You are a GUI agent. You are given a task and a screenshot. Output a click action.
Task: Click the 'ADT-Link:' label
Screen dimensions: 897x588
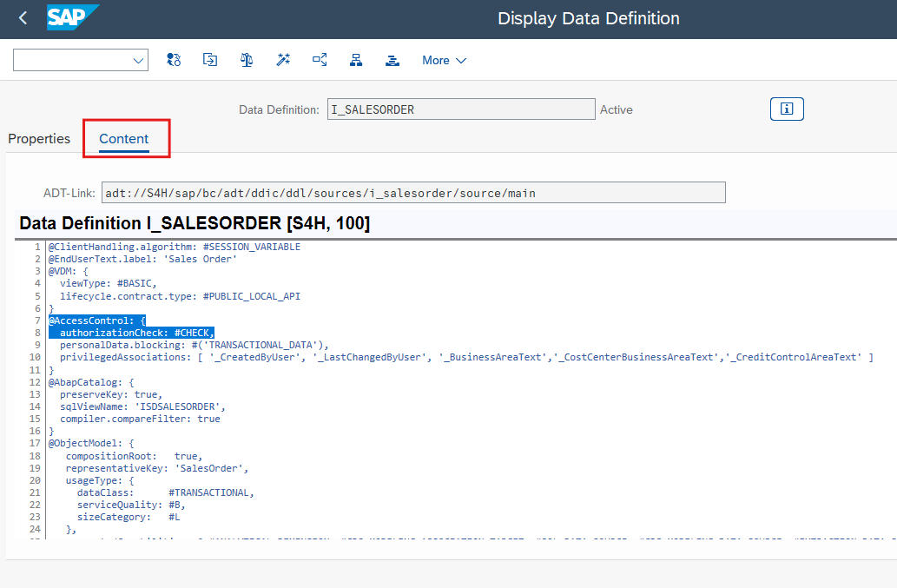[69, 194]
